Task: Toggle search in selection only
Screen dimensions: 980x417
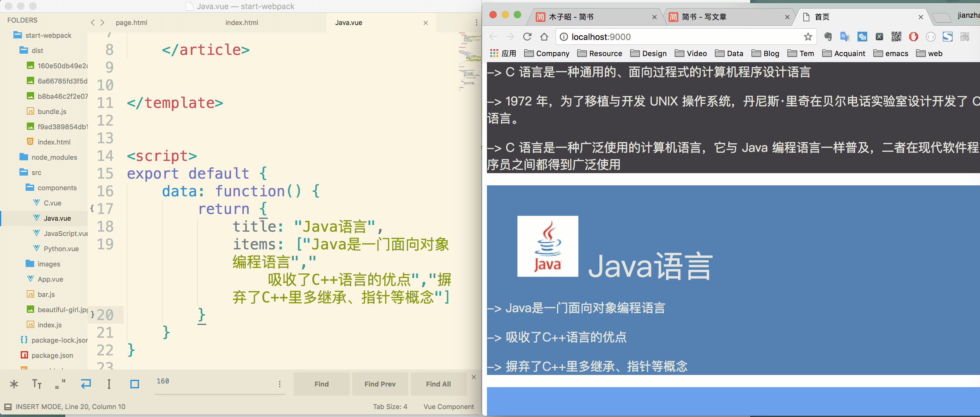Action: point(109,384)
